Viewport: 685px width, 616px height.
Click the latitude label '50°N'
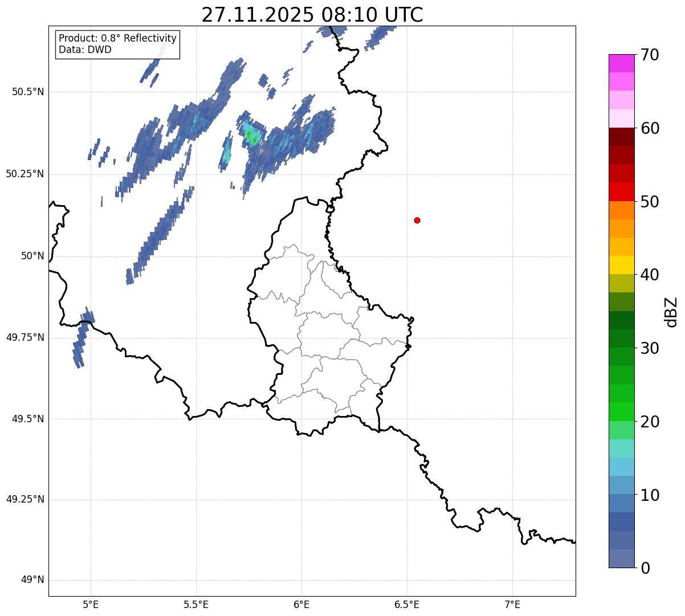32,256
